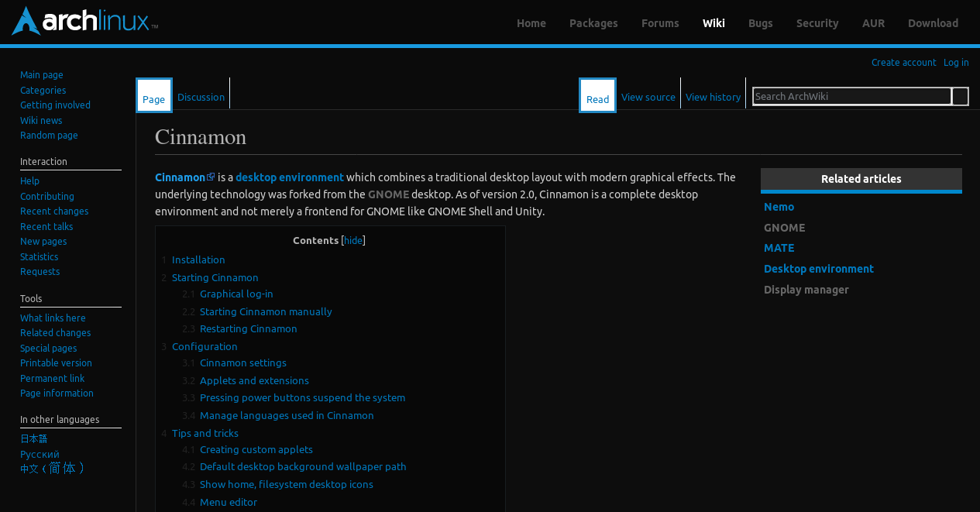Jump to Cinnamon settings subsection
Screen dimensions: 980x512
tap(243, 363)
